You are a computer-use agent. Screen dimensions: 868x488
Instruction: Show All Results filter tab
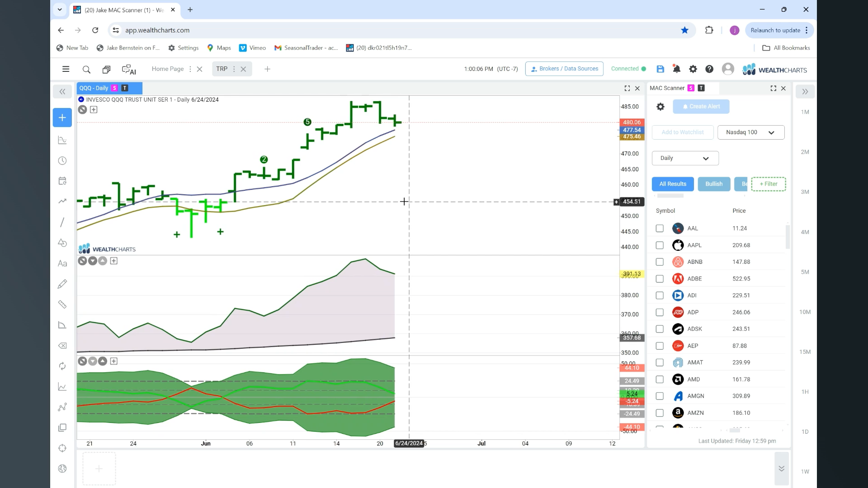pyautogui.click(x=673, y=184)
